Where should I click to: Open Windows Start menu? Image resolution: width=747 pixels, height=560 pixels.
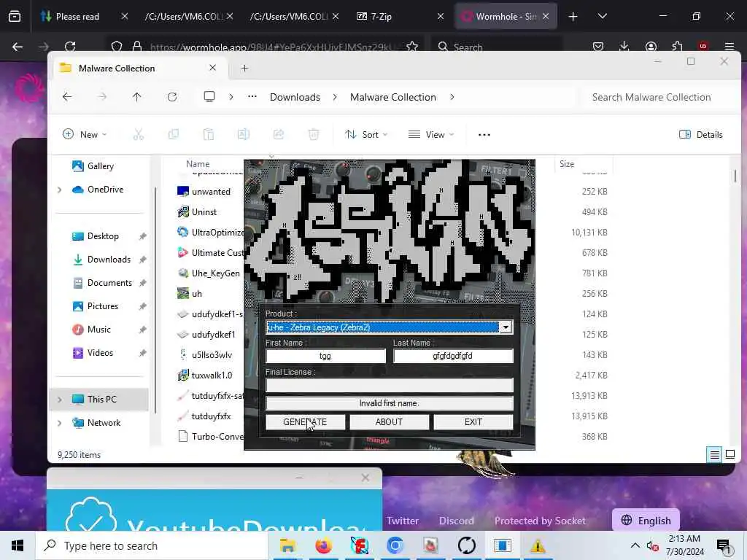click(18, 545)
